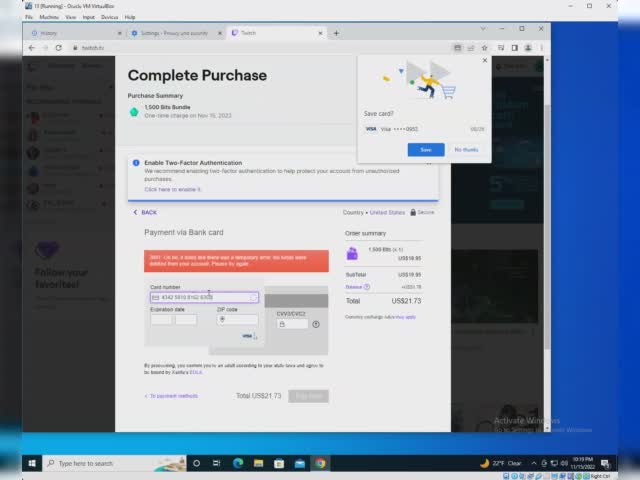Close the Save card popup

[485, 60]
